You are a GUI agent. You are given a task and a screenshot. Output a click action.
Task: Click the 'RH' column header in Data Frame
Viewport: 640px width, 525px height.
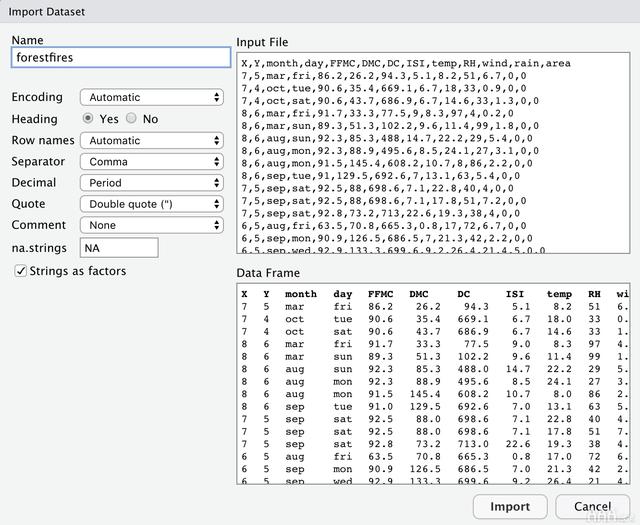(594, 294)
